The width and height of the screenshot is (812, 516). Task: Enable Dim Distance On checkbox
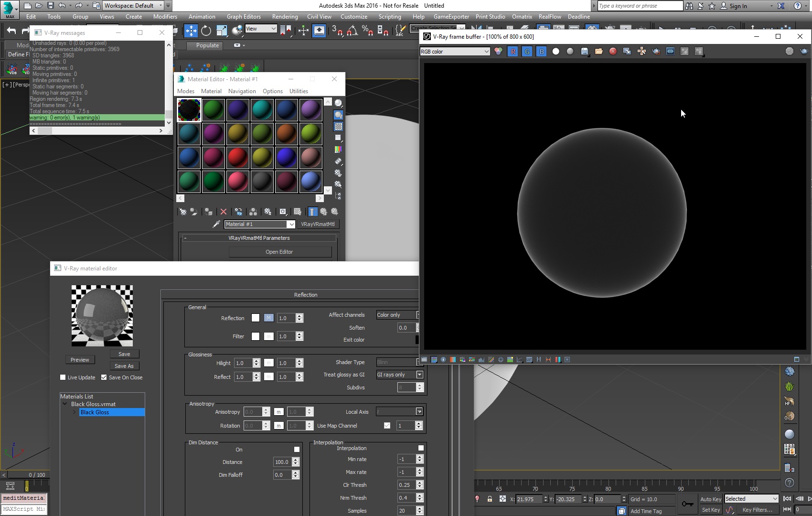click(297, 450)
